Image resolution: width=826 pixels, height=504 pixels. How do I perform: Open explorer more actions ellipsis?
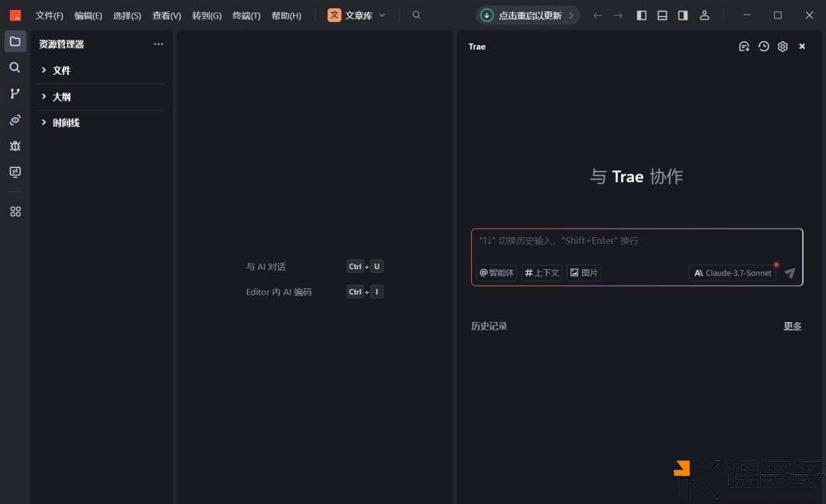click(x=158, y=44)
